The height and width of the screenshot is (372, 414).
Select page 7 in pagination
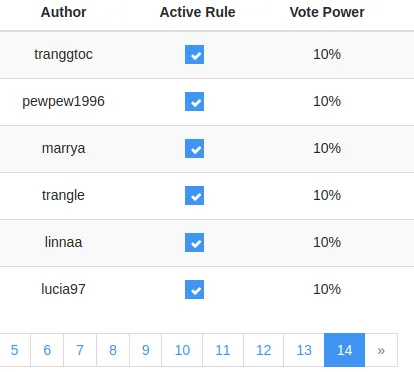[x=80, y=350]
